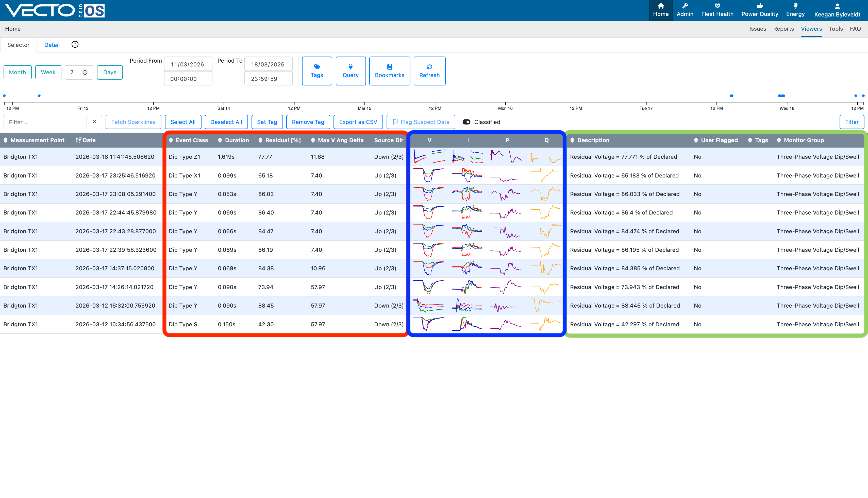
Task: Switch to the Selector tab
Action: pos(19,45)
